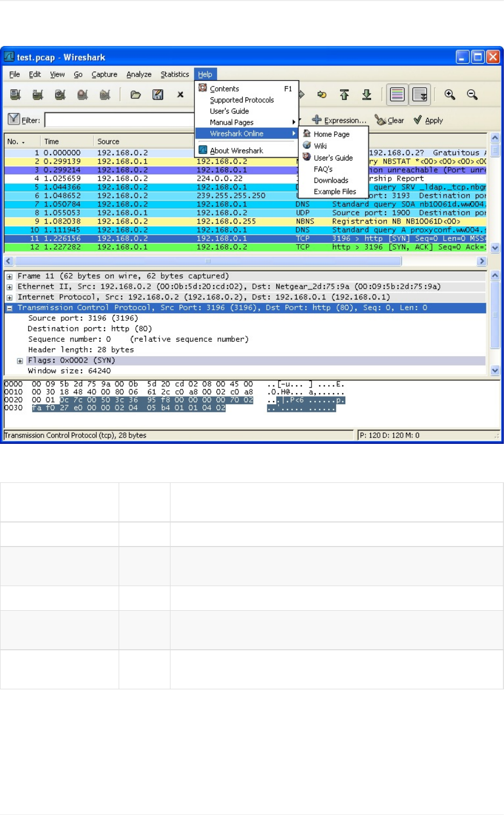This screenshot has width=504, height=815.
Task: Open capture options from the toolbar
Action: point(37,95)
